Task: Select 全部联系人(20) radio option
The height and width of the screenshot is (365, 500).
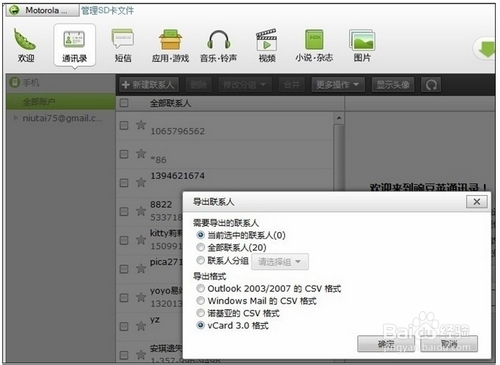Action: (x=200, y=247)
